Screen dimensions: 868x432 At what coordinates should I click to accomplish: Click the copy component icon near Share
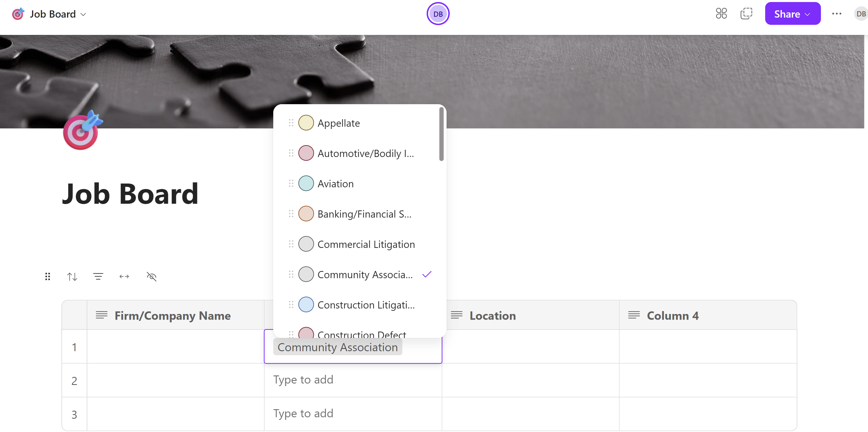(x=746, y=14)
